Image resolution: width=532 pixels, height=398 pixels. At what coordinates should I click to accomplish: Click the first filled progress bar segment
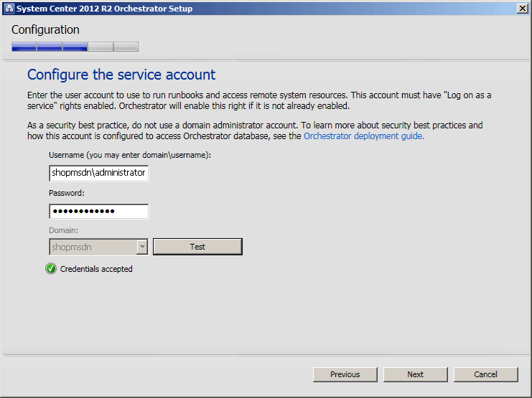click(24, 47)
